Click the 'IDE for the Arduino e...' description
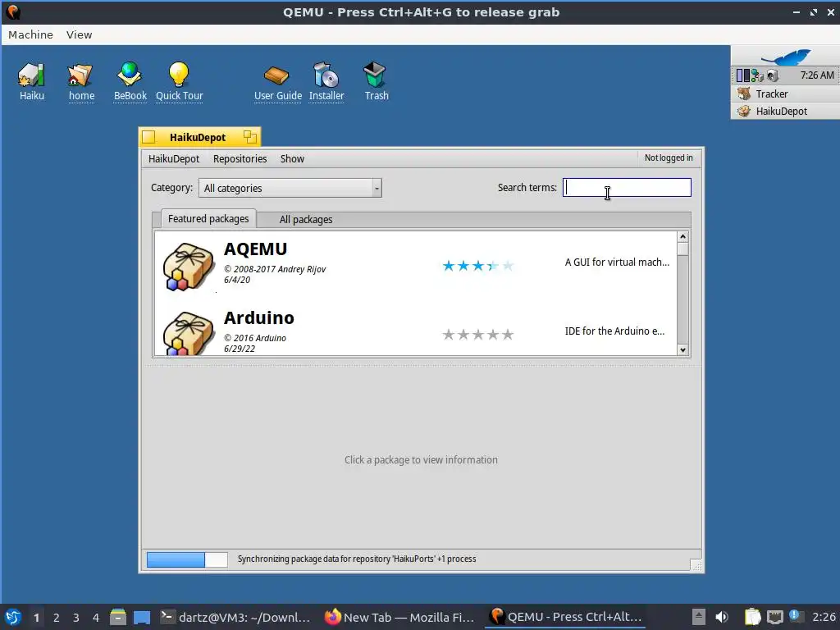 coord(614,331)
